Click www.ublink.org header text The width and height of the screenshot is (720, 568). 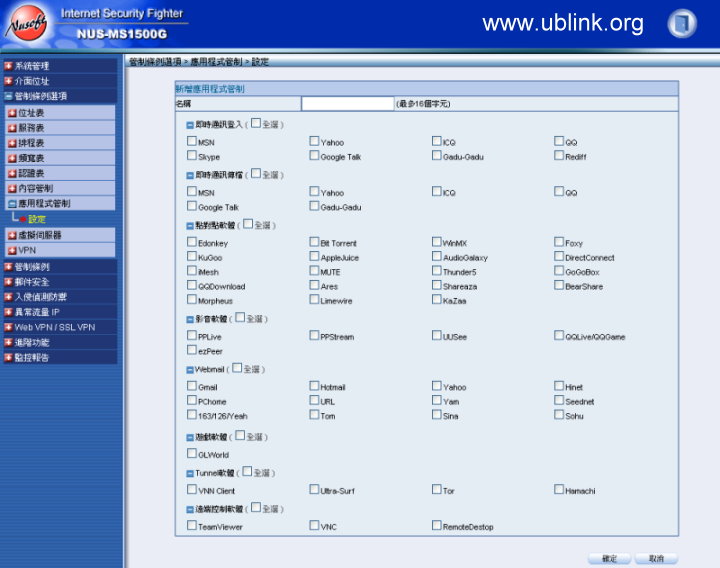(x=563, y=22)
